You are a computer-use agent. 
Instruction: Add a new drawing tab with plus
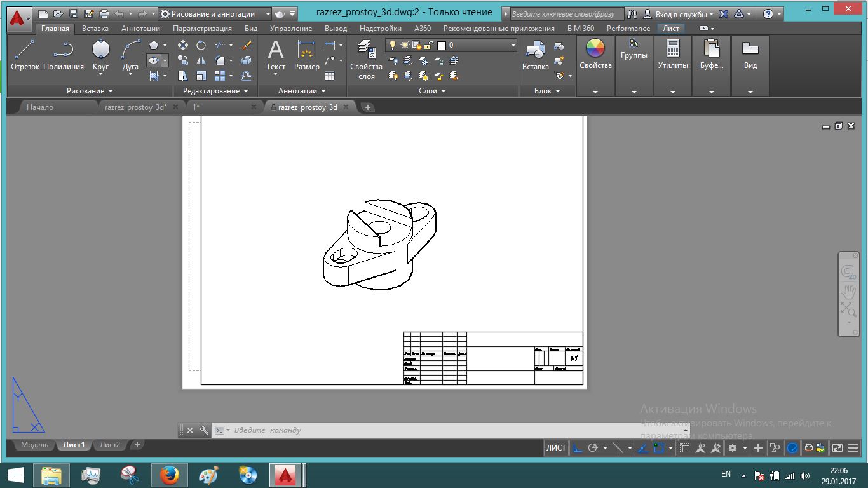point(367,107)
